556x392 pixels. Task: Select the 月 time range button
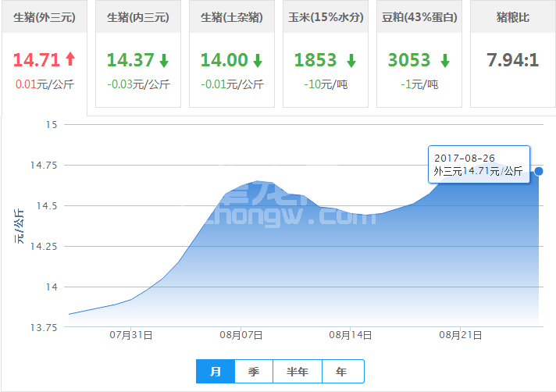pos(216,372)
